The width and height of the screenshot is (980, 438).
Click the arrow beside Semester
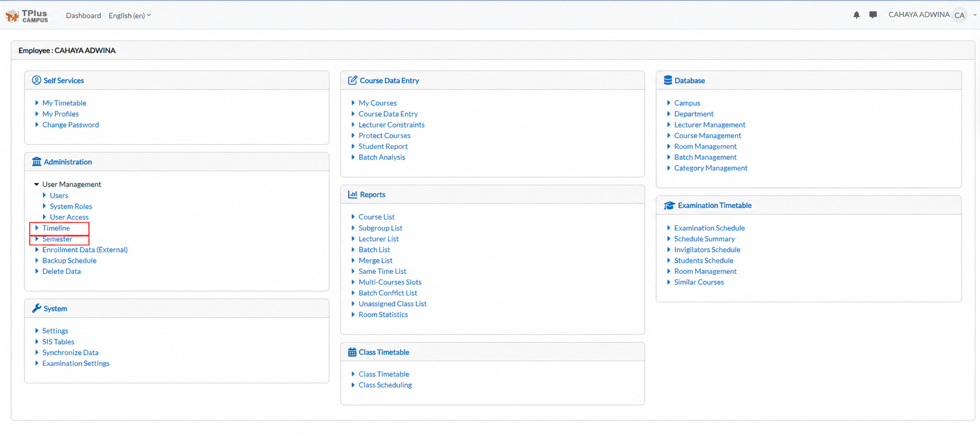pyautogui.click(x=37, y=239)
